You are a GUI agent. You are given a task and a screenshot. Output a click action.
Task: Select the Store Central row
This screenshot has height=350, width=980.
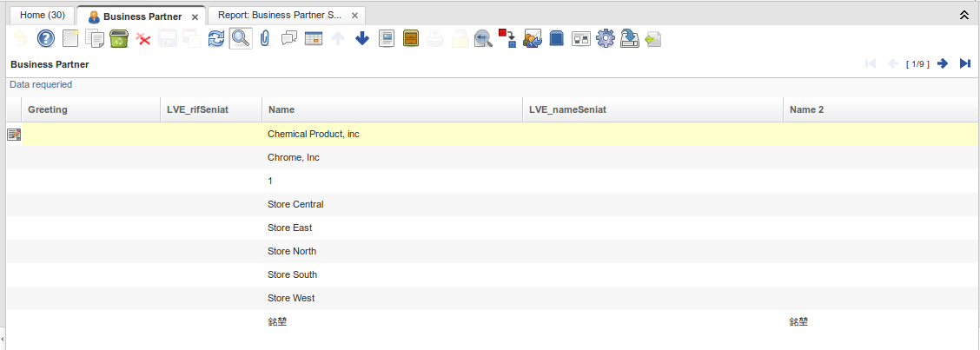[295, 204]
